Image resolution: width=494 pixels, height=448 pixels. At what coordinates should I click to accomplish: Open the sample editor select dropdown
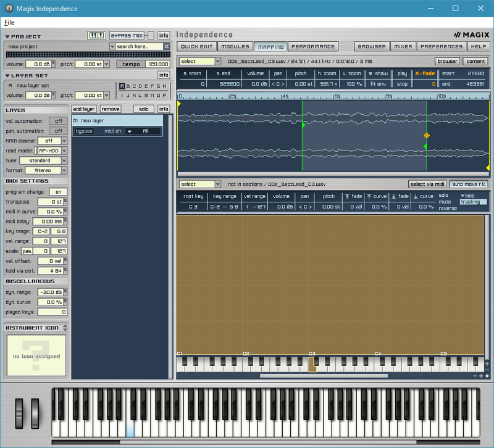[218, 61]
